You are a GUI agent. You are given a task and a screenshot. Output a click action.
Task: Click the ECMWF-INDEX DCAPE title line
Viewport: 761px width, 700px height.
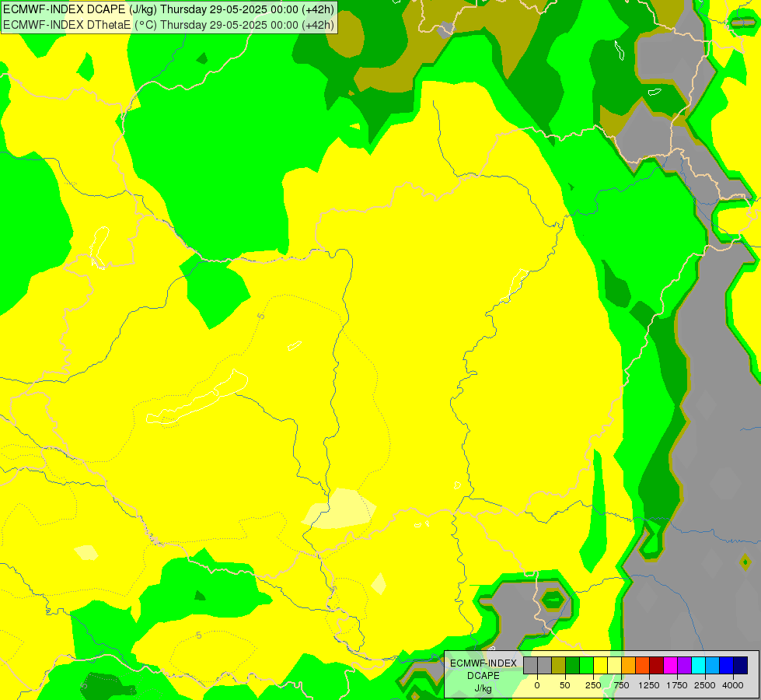pos(169,9)
